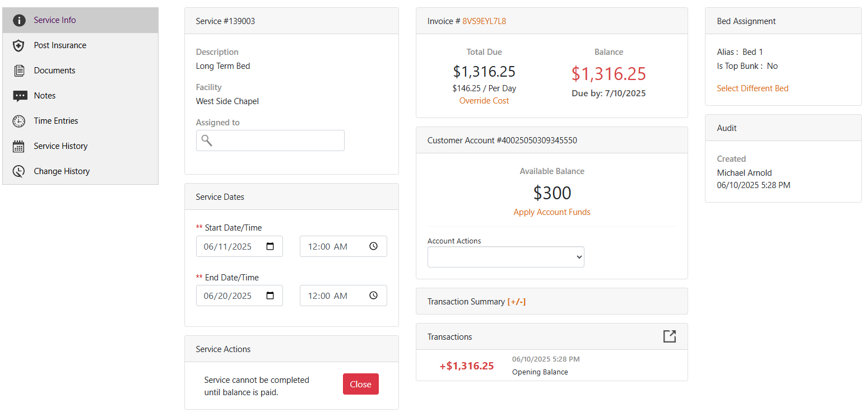Open the Transactions pop-out icon
Screen dimensions: 868x417
(669, 336)
